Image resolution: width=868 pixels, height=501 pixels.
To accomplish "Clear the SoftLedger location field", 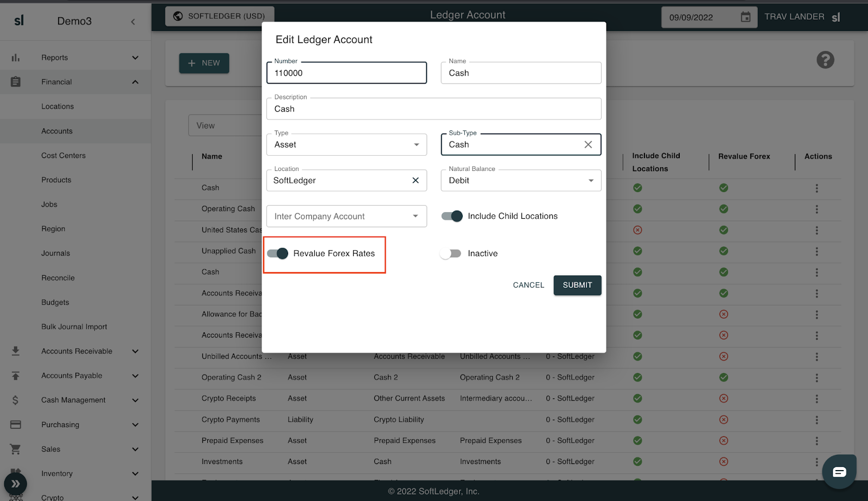I will coord(416,180).
